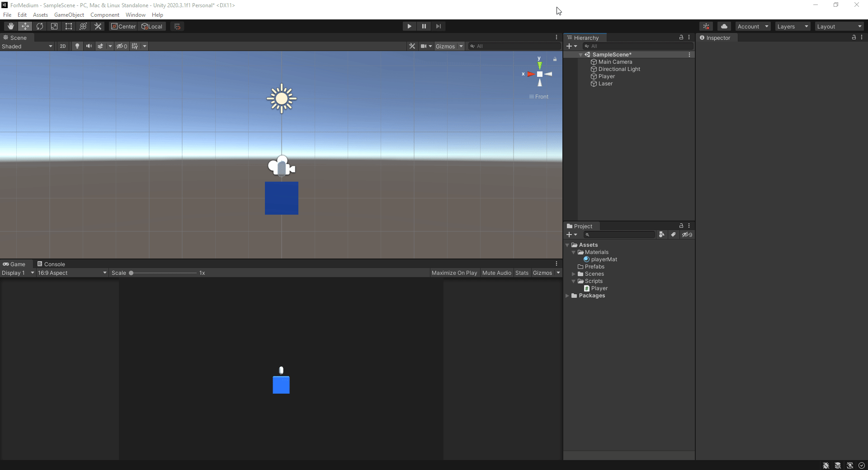Click the Step frame button

[x=439, y=26]
